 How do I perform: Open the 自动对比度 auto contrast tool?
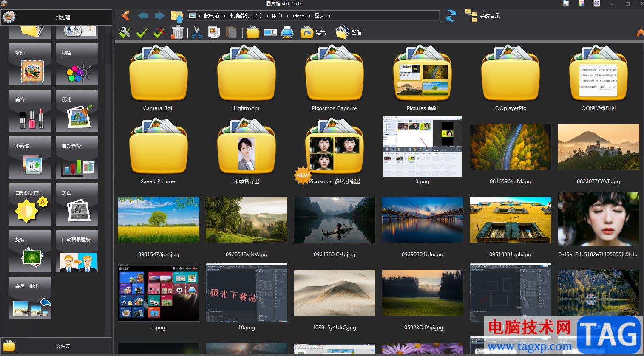(x=30, y=204)
